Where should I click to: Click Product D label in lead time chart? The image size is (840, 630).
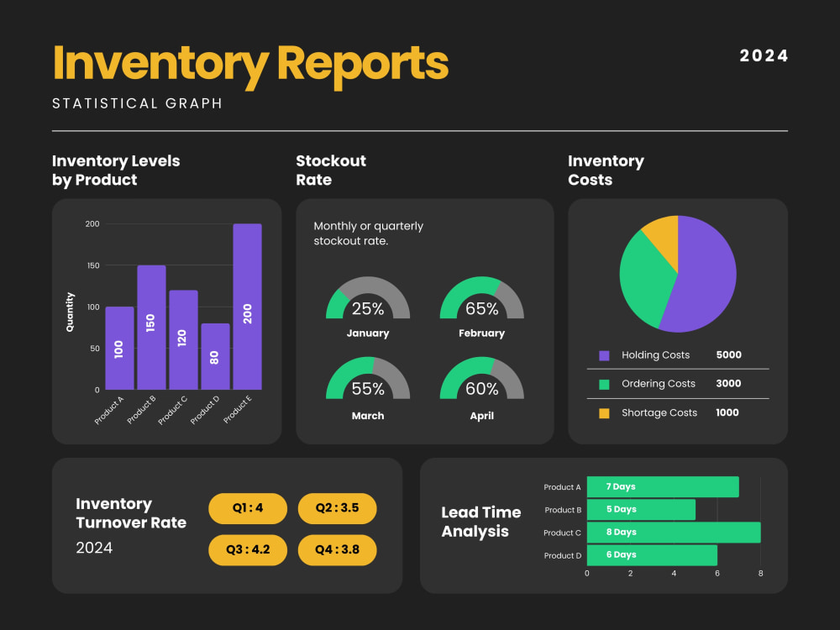(x=563, y=555)
